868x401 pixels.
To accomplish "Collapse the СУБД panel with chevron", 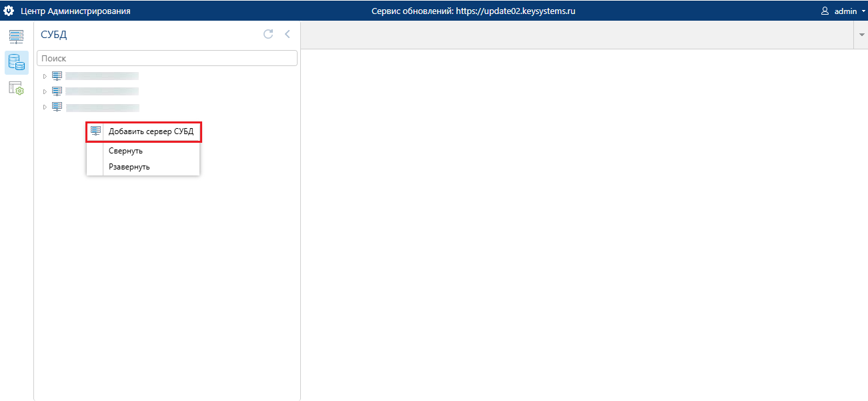I will click(288, 34).
